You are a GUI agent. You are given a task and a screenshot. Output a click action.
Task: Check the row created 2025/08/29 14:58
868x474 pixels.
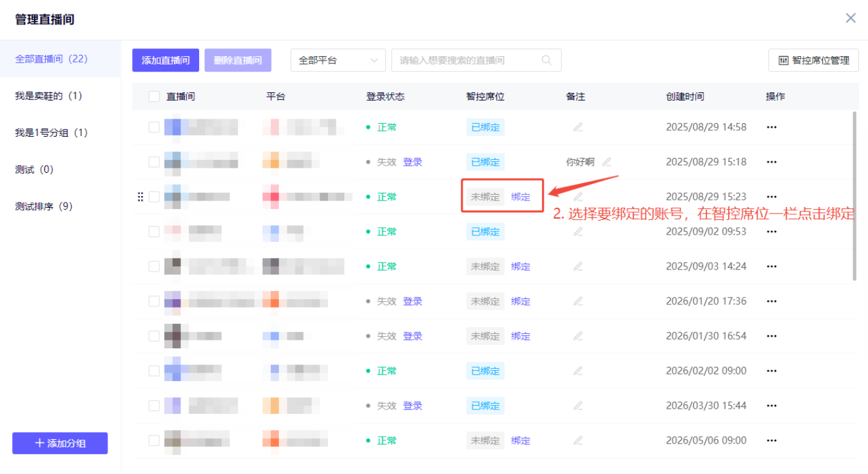point(154,127)
